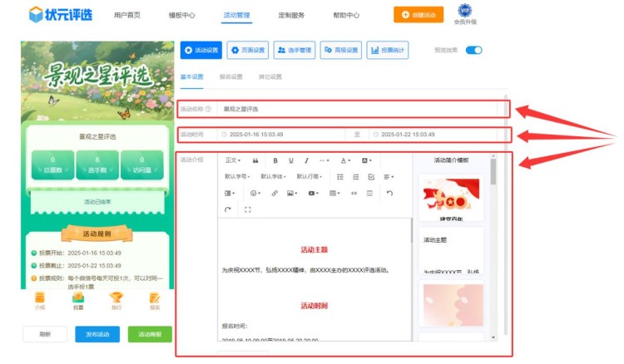Click the orange 创建活动 button
Image resolution: width=624 pixels, height=364 pixels.
point(418,15)
